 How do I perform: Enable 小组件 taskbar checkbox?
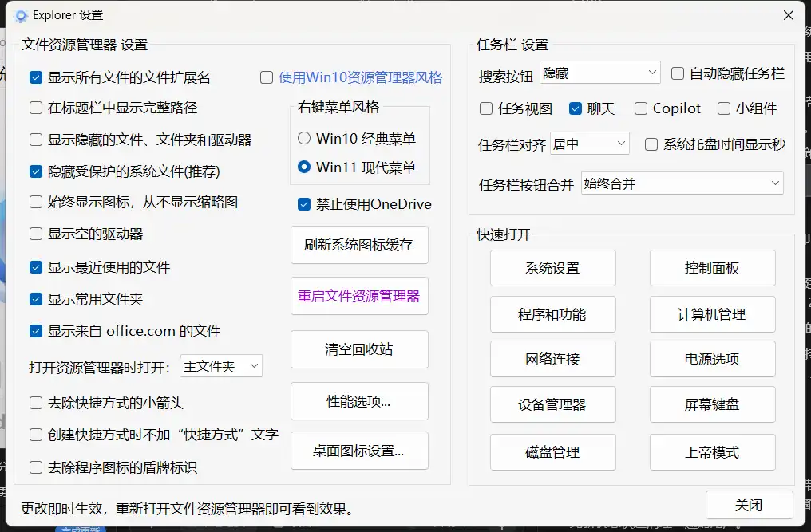coord(724,108)
